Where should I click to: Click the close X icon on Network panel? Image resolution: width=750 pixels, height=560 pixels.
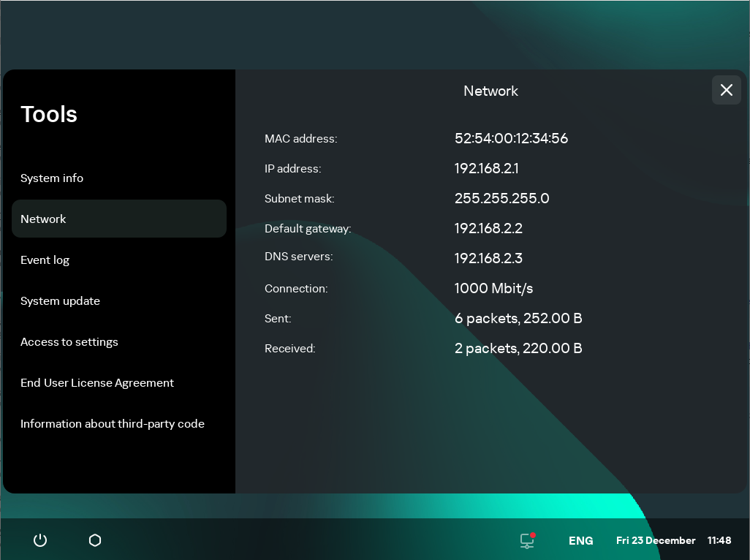(x=726, y=90)
